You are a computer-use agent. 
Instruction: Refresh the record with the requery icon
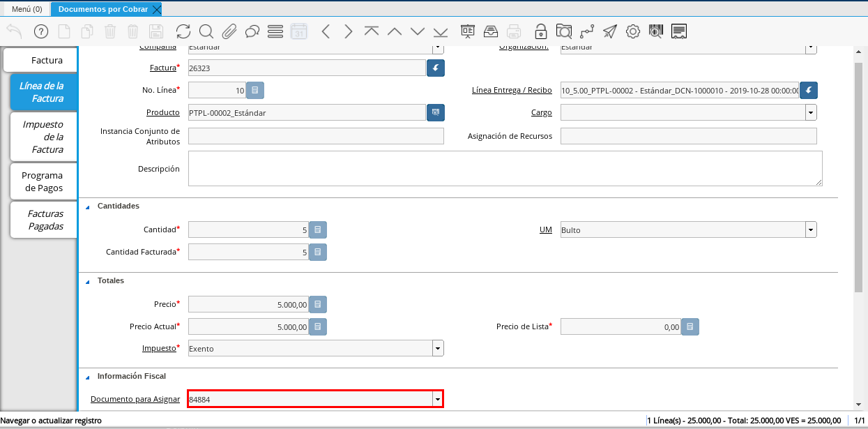(183, 31)
